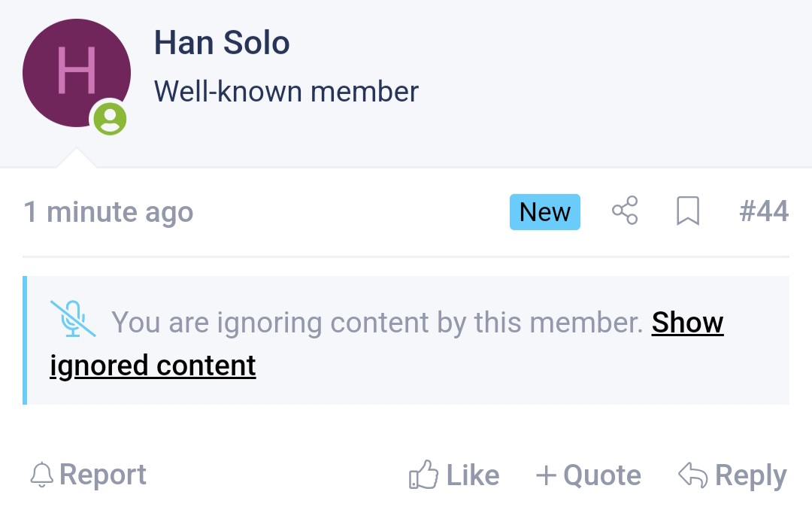Share this post using the share icon

625,211
